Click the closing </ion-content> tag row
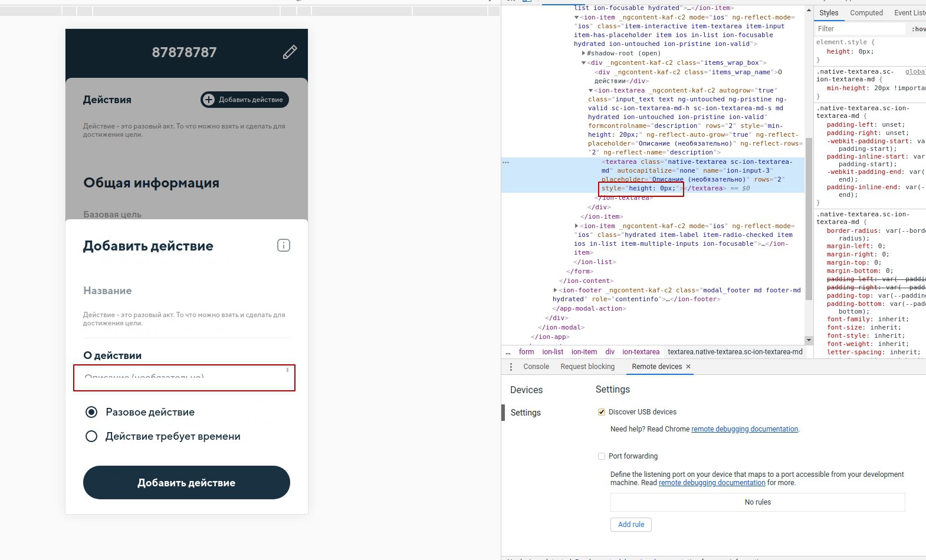The image size is (926, 560). (586, 281)
